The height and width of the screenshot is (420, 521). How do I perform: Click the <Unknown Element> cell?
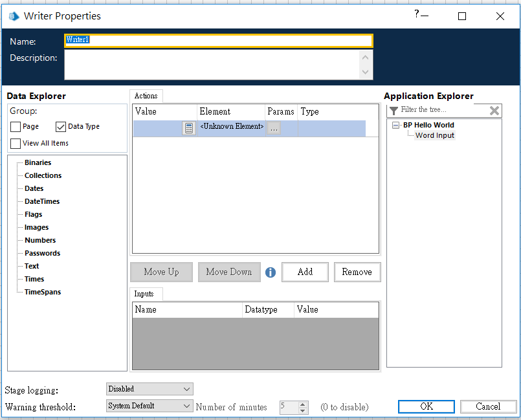click(x=232, y=128)
